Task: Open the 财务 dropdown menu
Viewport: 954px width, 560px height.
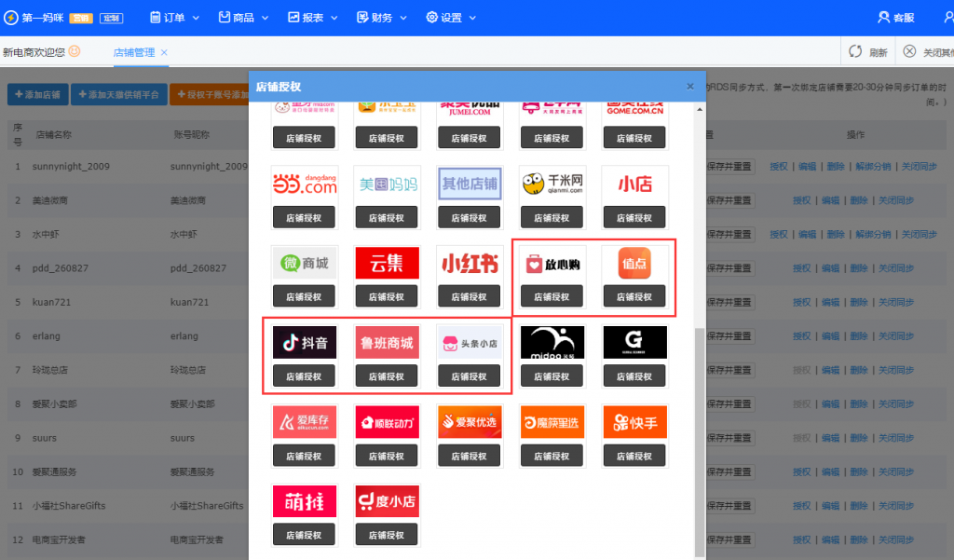Action: tap(381, 18)
